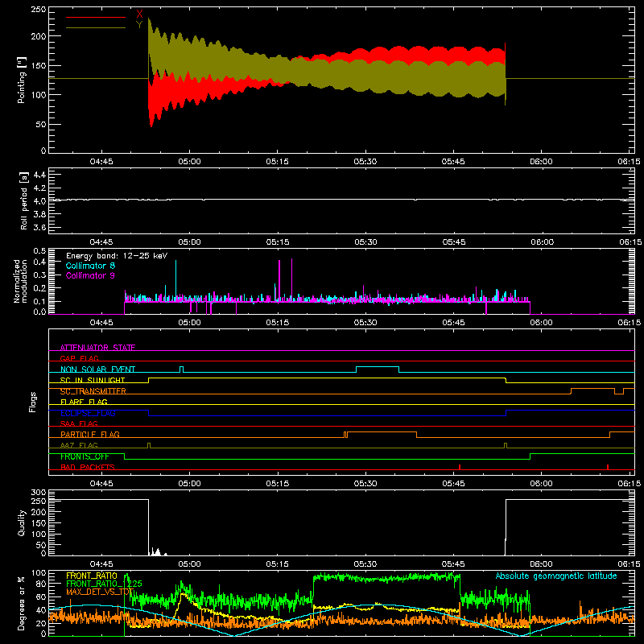Click the 'Degrees or %' axis title
Image resolution: width=644 pixels, height=644 pixels.
click(22, 603)
